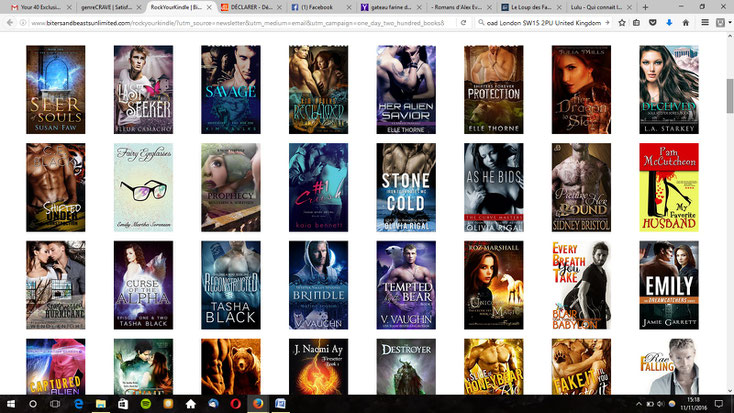Open the Protection by Elle Thorne cover
The image size is (734, 413).
coord(494,89)
